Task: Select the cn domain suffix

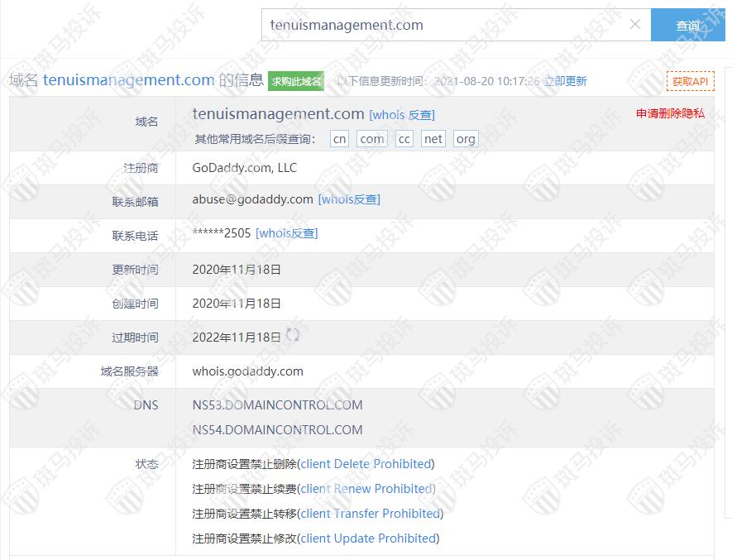Action: pos(339,139)
